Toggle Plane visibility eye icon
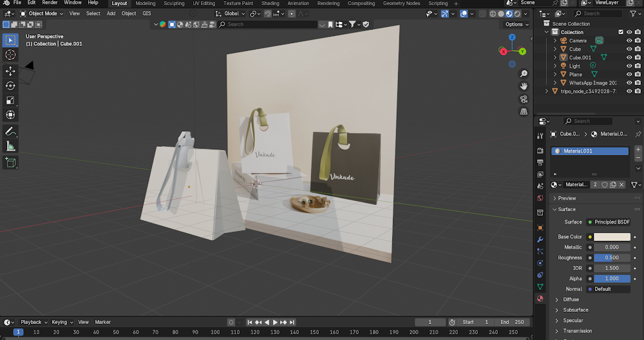644x340 pixels. click(629, 74)
